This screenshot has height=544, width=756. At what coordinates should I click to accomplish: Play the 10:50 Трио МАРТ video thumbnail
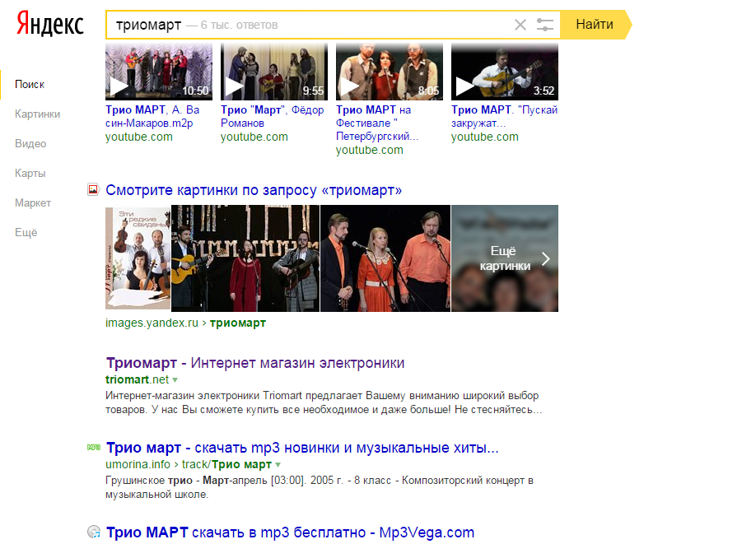(x=159, y=72)
